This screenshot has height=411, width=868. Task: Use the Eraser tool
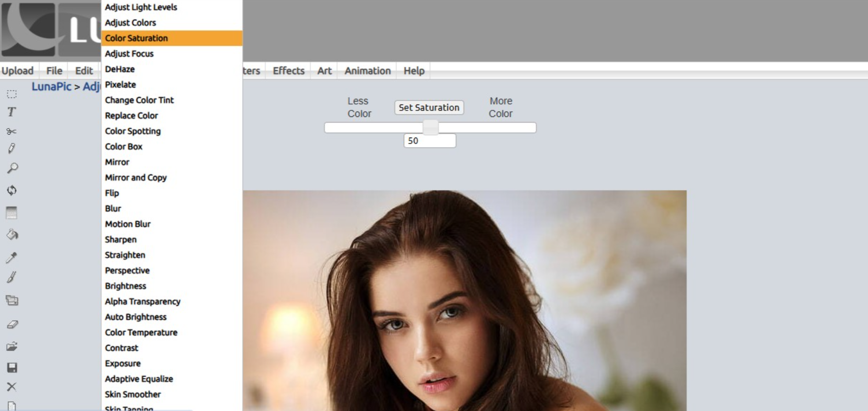tap(12, 325)
